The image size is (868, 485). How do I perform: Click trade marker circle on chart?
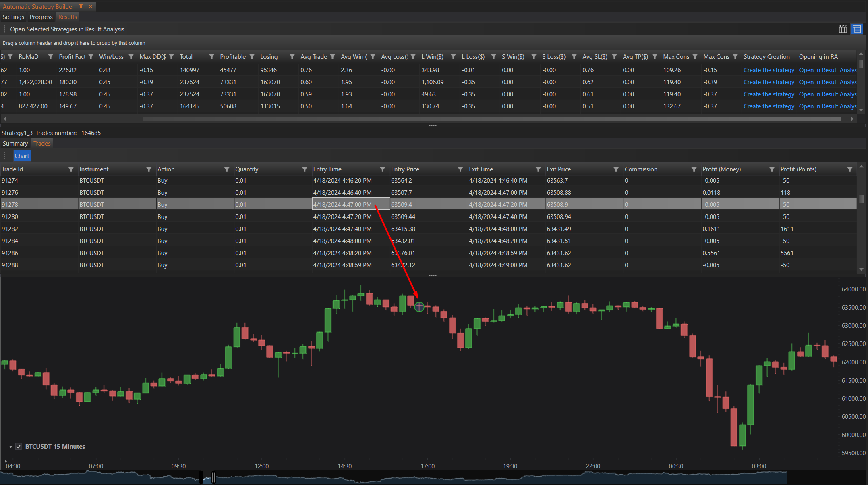(x=419, y=307)
